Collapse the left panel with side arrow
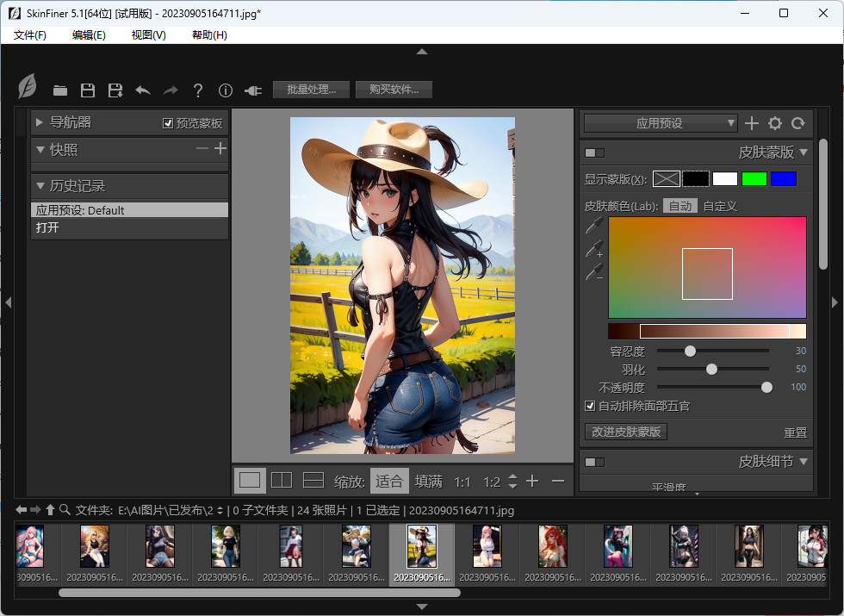The width and height of the screenshot is (844, 616). click(8, 302)
